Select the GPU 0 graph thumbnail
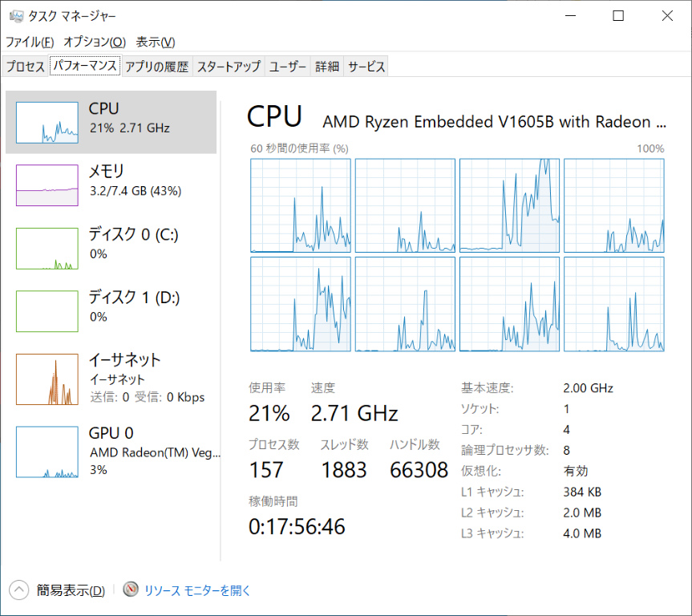The image size is (692, 616). [47, 452]
